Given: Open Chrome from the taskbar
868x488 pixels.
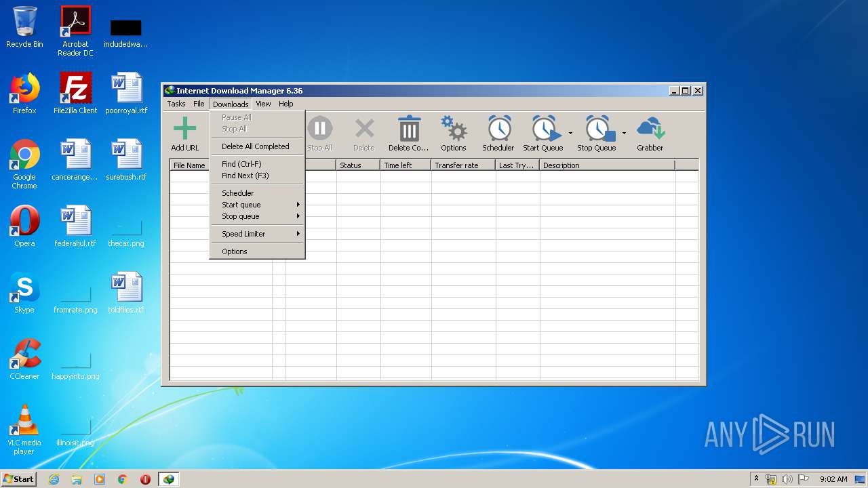Looking at the screenshot, I should pyautogui.click(x=123, y=479).
